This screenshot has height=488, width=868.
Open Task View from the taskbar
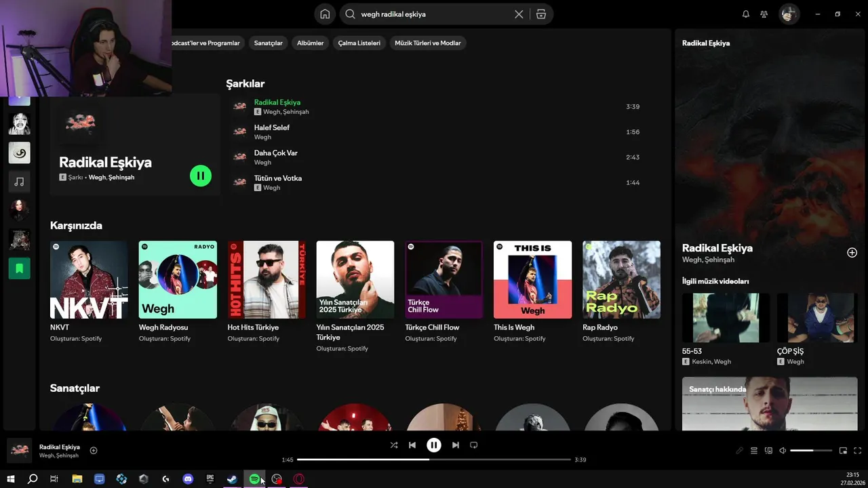tap(54, 479)
